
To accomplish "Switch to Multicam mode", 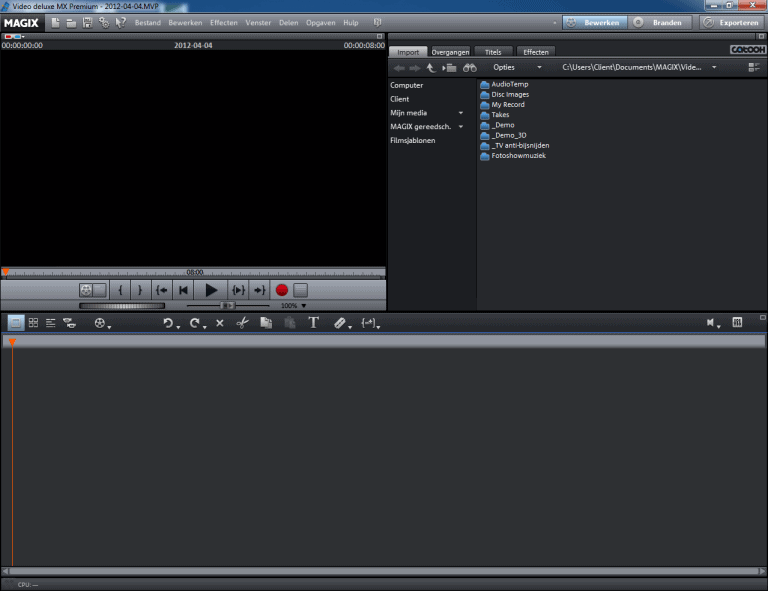I will pyautogui.click(x=70, y=323).
